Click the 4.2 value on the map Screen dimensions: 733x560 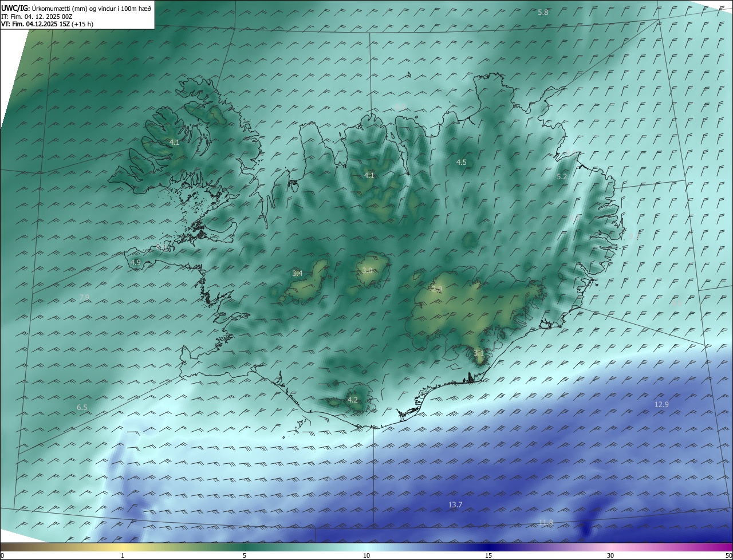[x=353, y=400]
